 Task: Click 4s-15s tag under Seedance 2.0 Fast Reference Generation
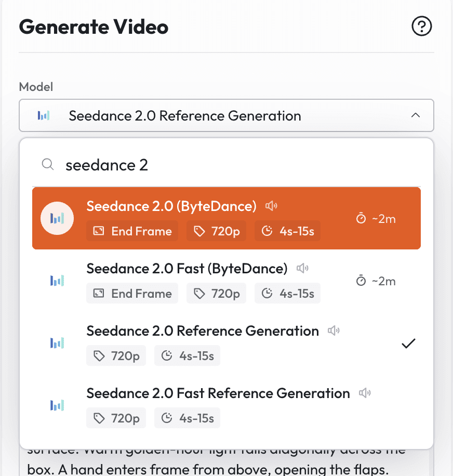pos(187,418)
